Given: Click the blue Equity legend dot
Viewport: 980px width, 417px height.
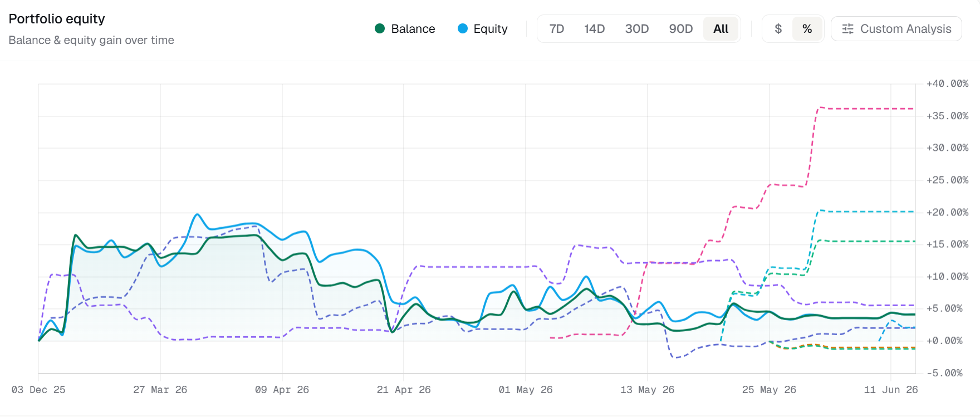Looking at the screenshot, I should point(462,28).
